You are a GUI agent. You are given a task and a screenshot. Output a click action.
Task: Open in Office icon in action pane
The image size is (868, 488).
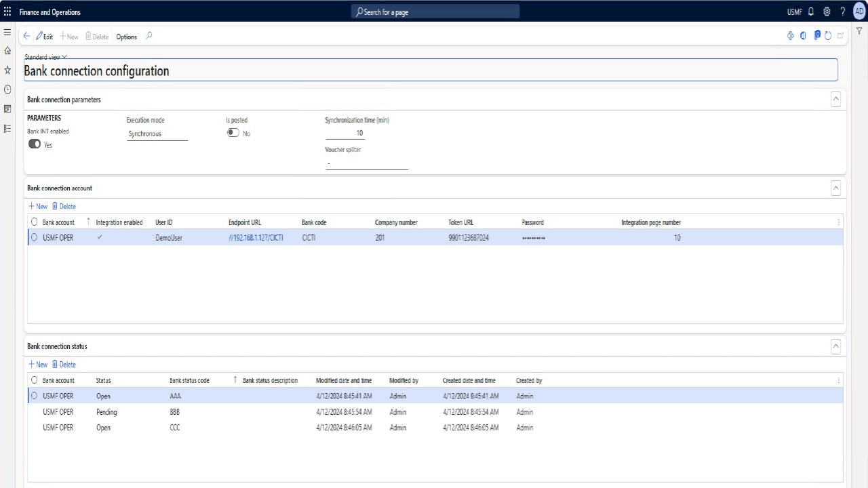click(x=804, y=36)
